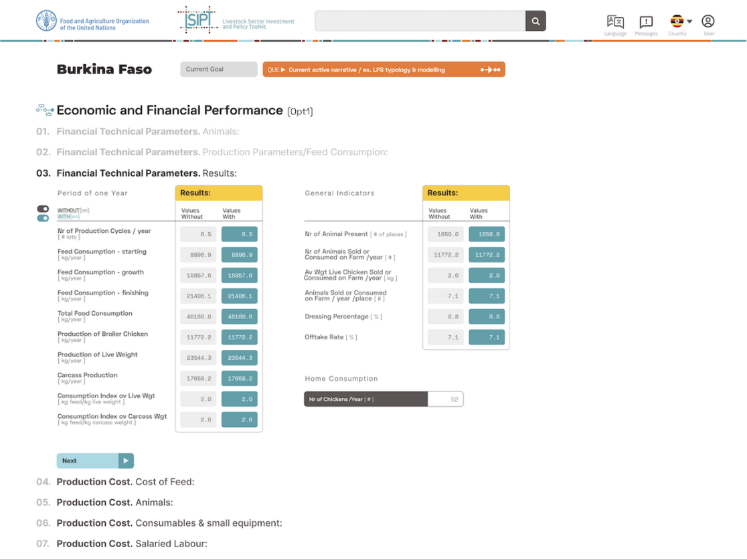Click the flowchart icon beside Economic heading

(45, 110)
